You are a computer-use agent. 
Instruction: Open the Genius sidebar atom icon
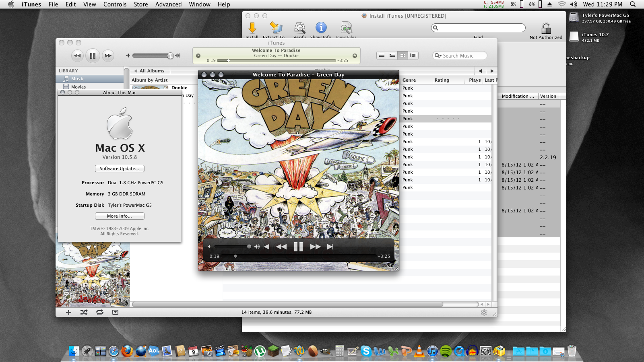pyautogui.click(x=484, y=312)
